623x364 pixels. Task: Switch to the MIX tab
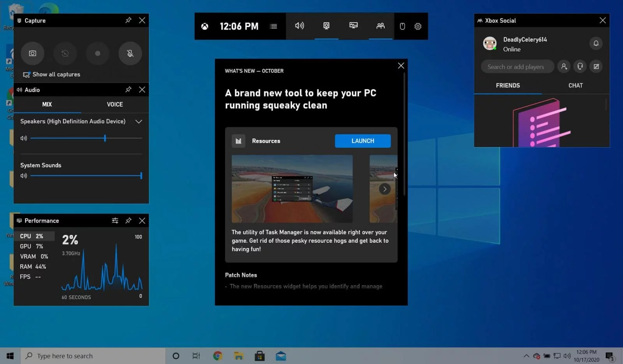[x=47, y=104]
